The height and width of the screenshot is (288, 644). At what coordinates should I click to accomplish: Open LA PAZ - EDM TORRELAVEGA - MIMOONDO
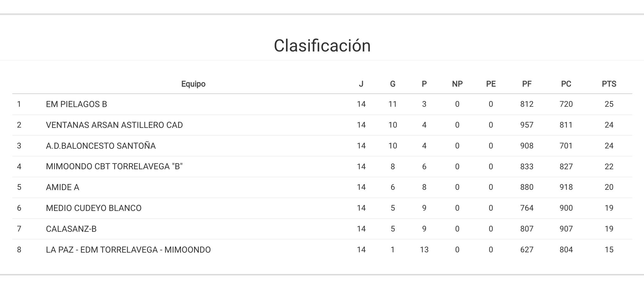(x=128, y=250)
